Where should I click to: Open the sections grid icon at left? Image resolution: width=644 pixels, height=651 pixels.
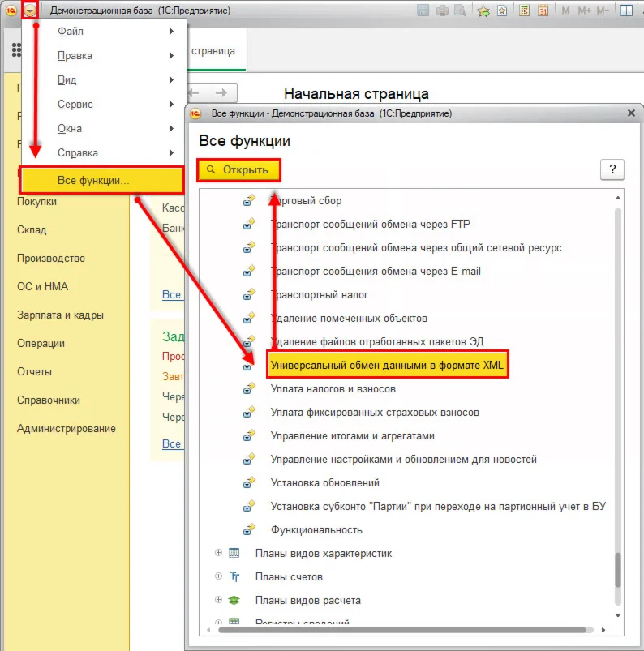pyautogui.click(x=16, y=49)
